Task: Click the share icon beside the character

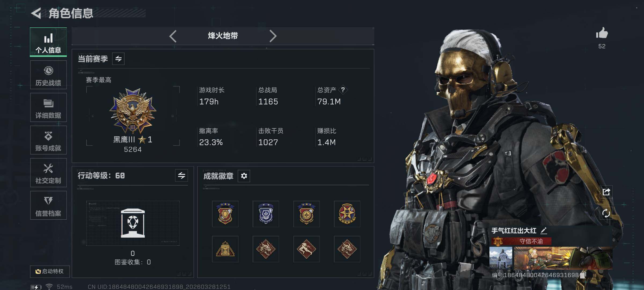Action: pos(606,192)
